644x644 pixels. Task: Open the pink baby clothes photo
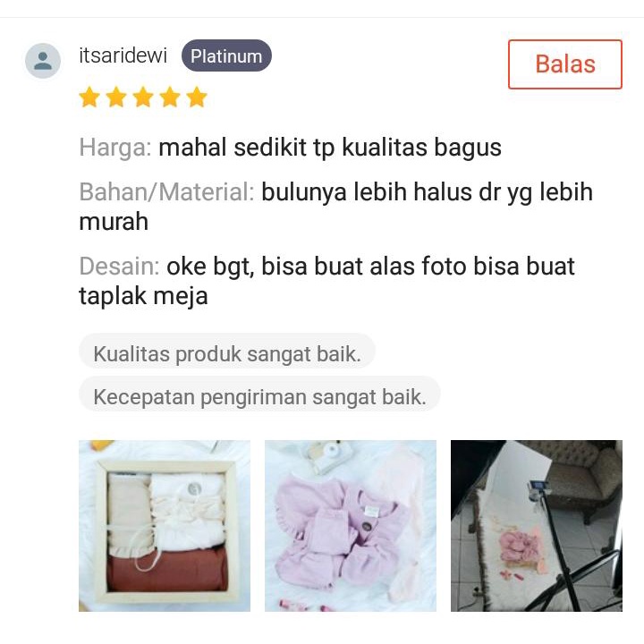[x=351, y=526]
